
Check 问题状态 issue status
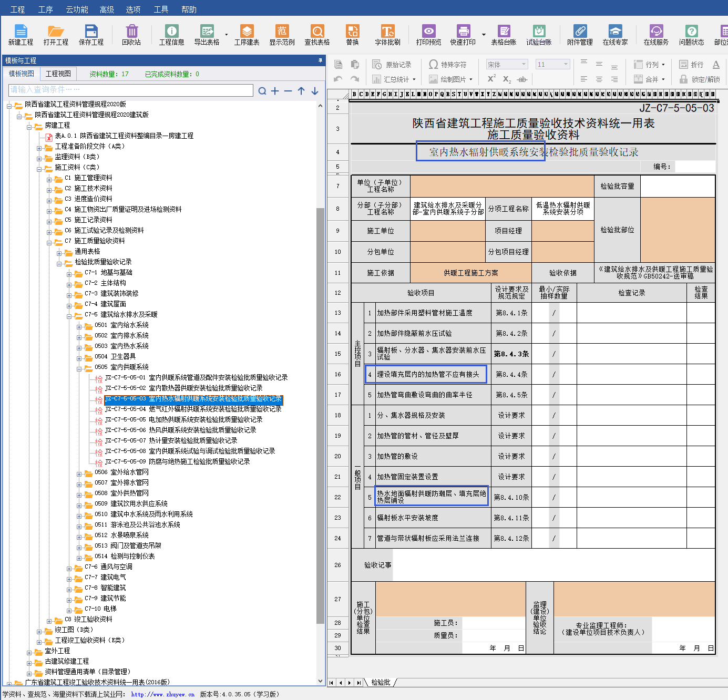pos(692,35)
